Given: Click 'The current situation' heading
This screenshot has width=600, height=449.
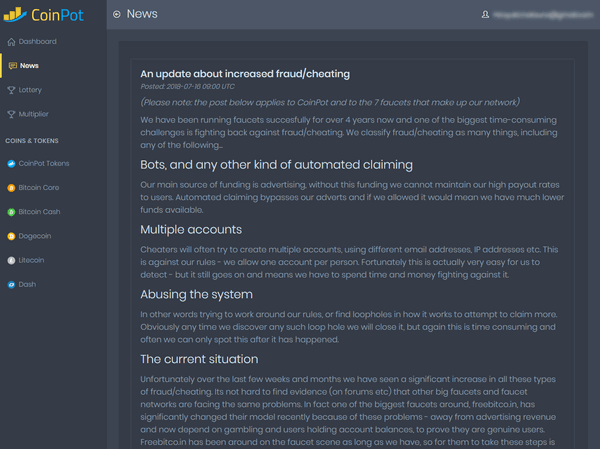Looking at the screenshot, I should [x=199, y=359].
